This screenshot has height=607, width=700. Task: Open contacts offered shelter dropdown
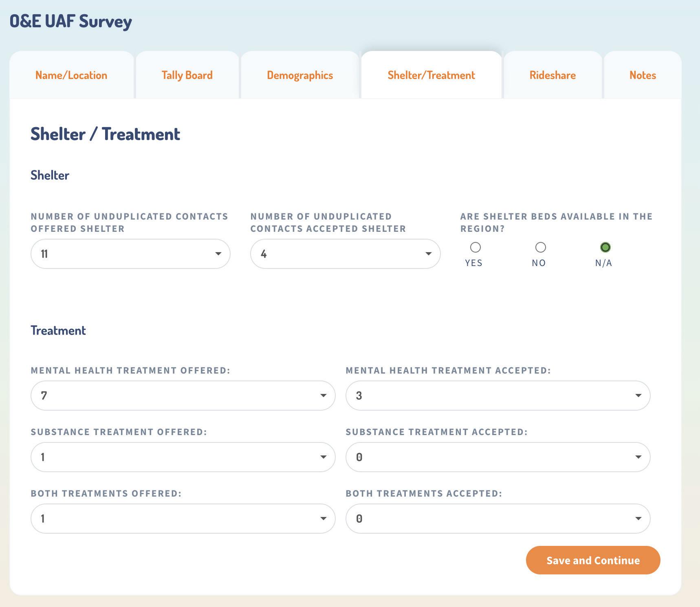[x=130, y=254]
